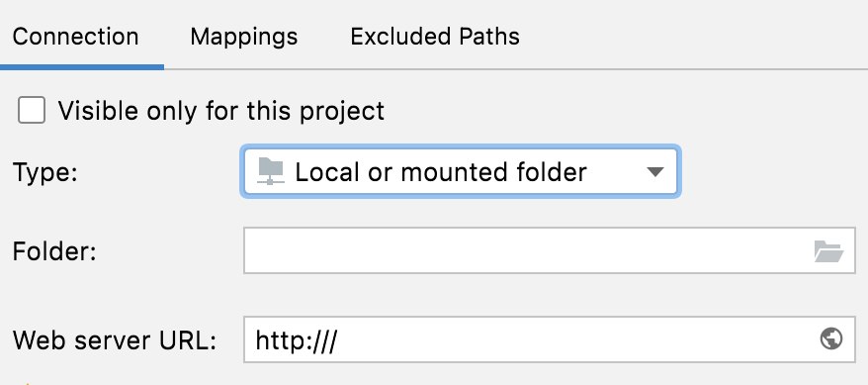Viewport: 868px width, 385px height.
Task: Click the down arrow of the Type dropdown
Action: pos(654,172)
